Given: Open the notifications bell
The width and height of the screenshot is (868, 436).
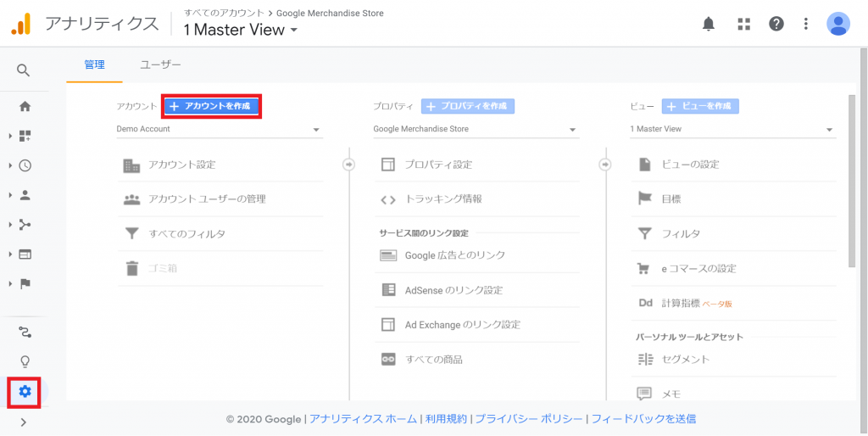Looking at the screenshot, I should (x=709, y=24).
